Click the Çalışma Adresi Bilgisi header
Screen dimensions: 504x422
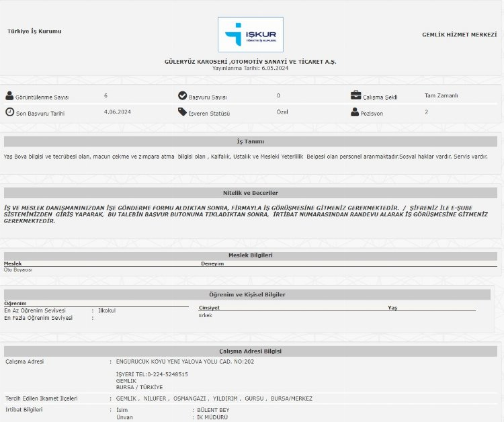(250, 351)
